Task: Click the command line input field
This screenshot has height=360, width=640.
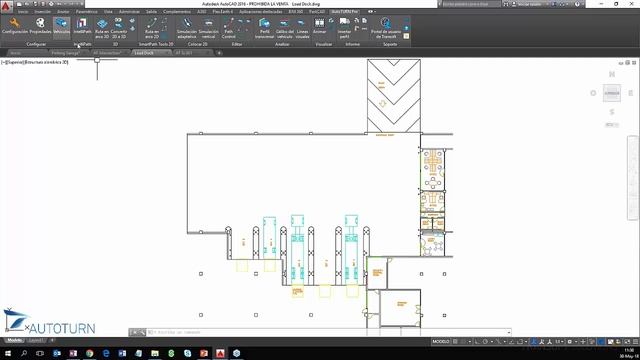Action: pos(327,332)
